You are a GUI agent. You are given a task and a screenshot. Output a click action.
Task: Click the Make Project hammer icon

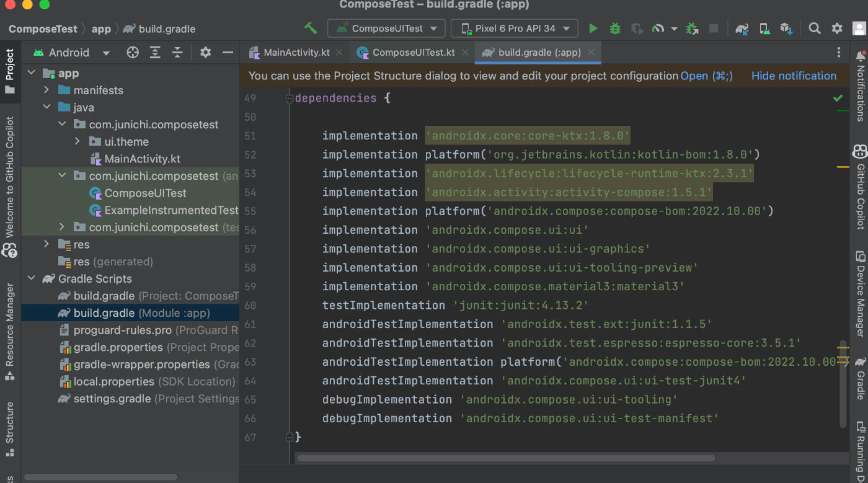pos(311,28)
